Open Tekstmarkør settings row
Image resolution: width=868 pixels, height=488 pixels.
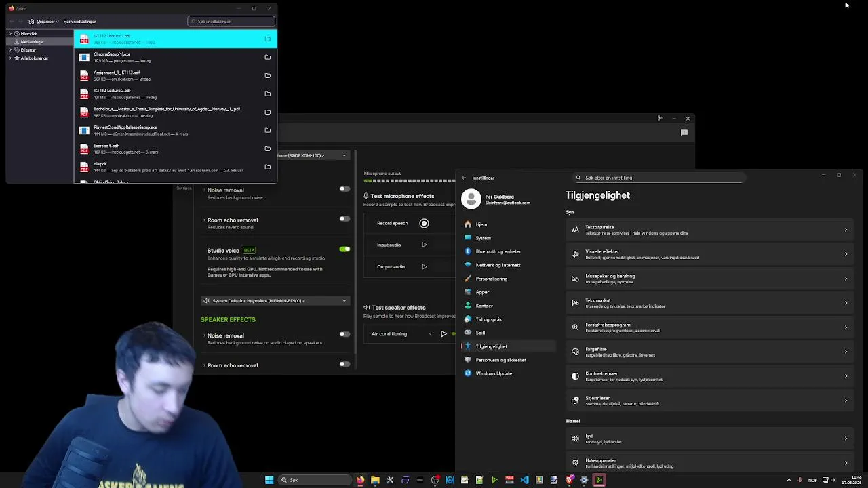[x=710, y=303]
